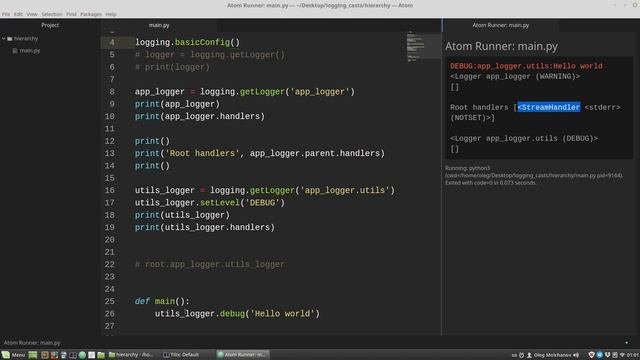Click line number 25 in the gutter
The image size is (640, 360).
coord(109,301)
